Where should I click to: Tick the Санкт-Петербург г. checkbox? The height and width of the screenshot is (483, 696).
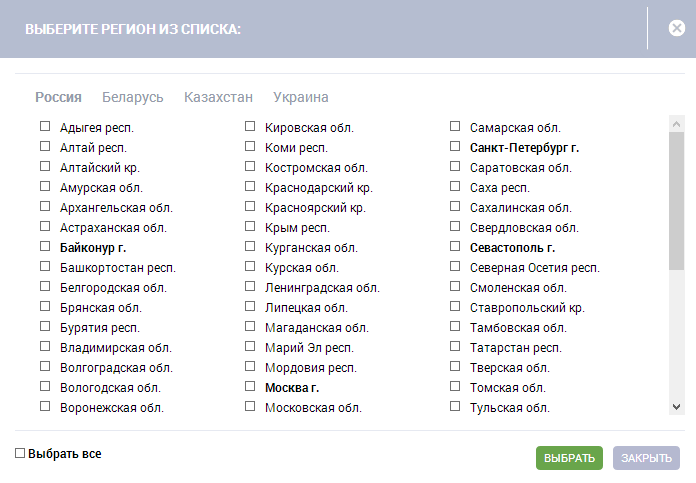coord(455,147)
